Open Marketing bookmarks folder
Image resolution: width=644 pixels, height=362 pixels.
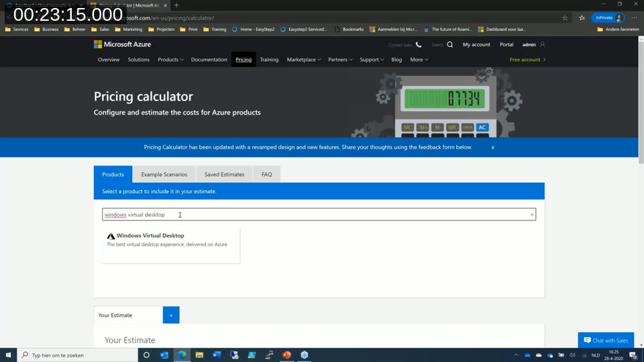point(129,29)
